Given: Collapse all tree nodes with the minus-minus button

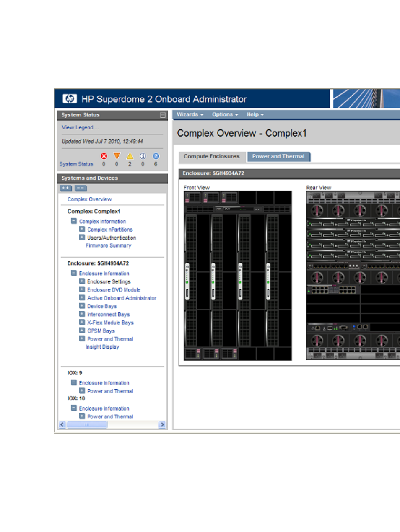Looking at the screenshot, I should point(81,188).
